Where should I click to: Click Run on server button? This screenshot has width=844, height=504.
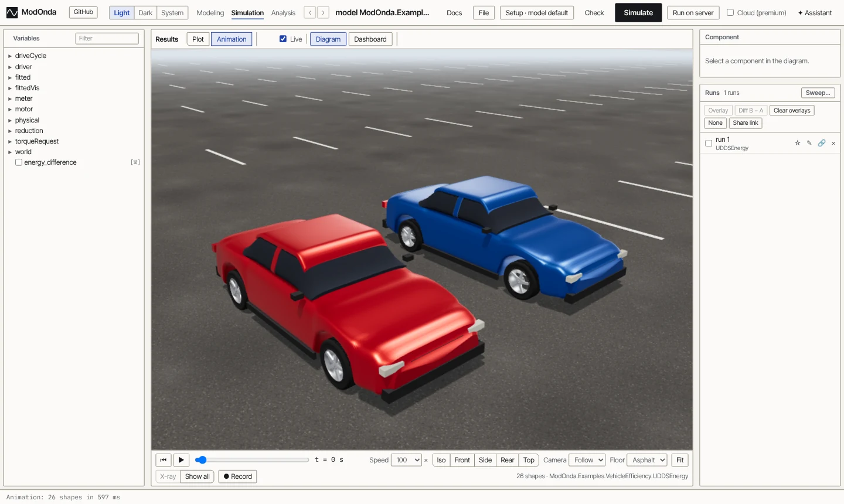point(693,13)
